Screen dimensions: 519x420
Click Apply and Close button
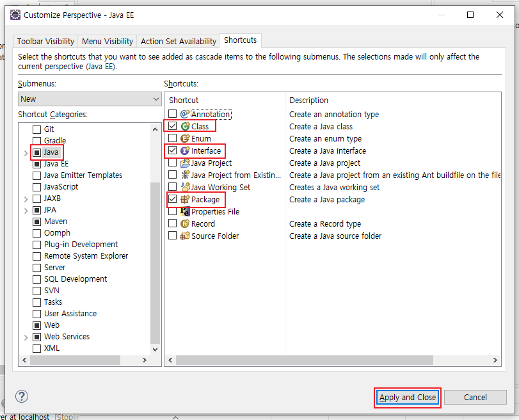click(x=408, y=398)
